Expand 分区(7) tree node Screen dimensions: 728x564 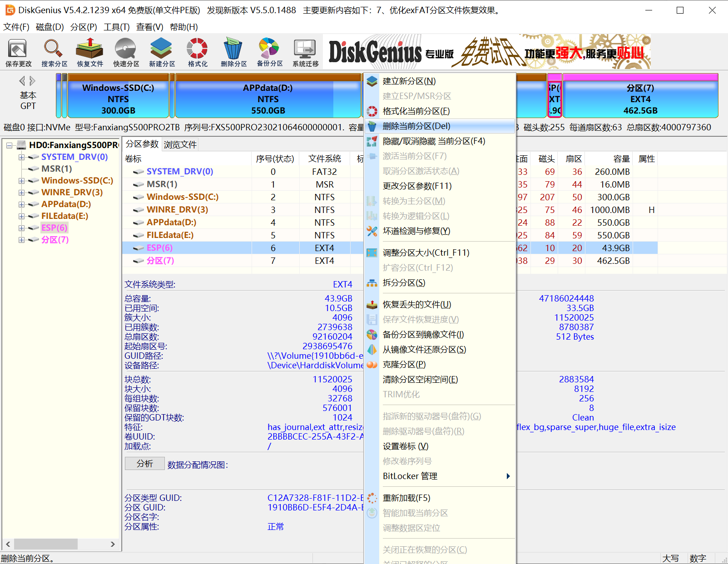pyautogui.click(x=21, y=240)
